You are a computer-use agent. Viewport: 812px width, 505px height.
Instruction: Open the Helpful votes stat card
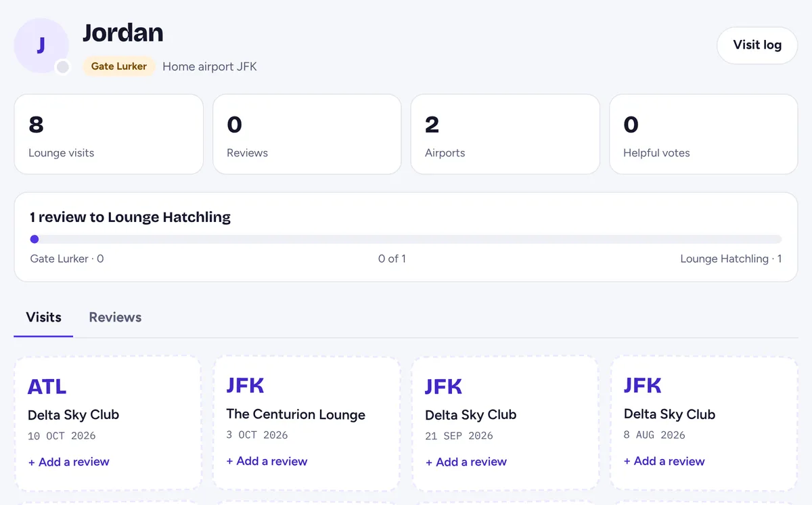coord(704,134)
